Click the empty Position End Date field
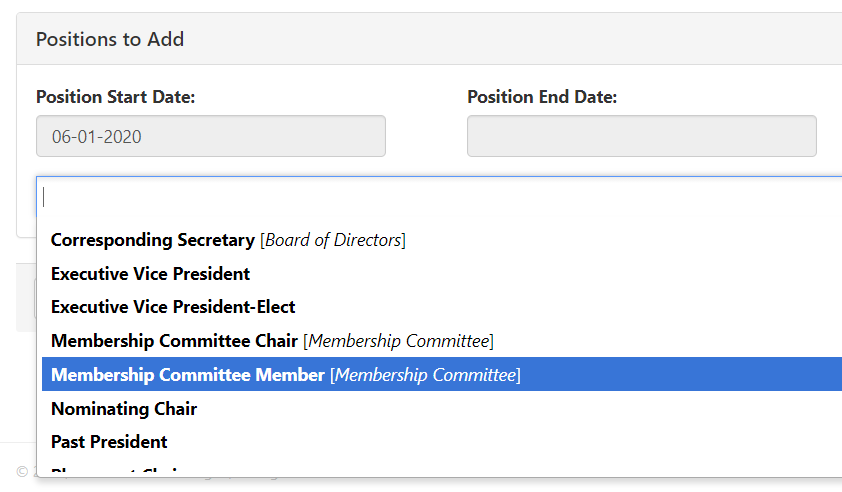 [x=641, y=136]
